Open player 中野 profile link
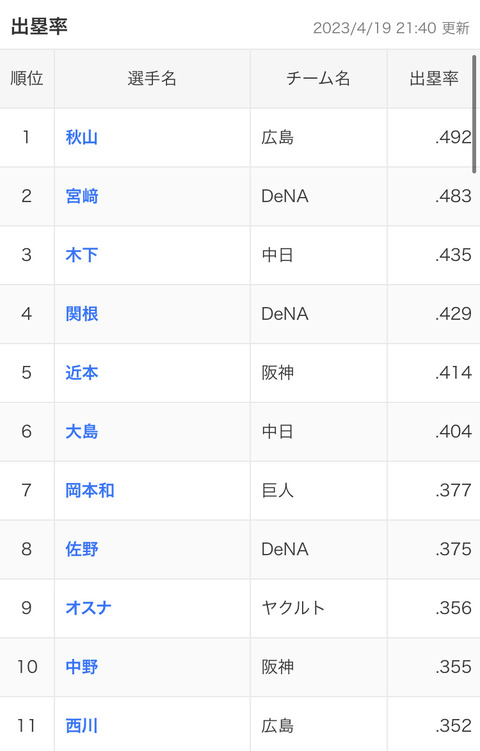 [x=81, y=667]
